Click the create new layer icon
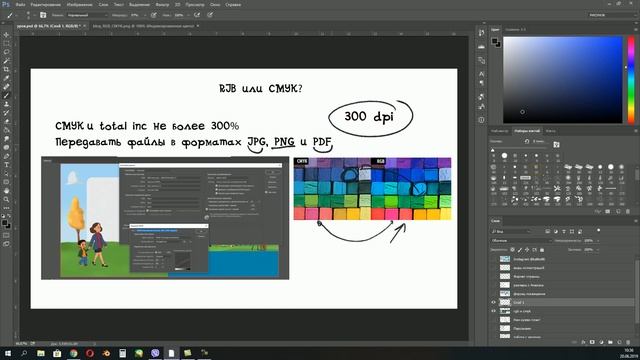This screenshot has height=360, width=640. point(619,342)
